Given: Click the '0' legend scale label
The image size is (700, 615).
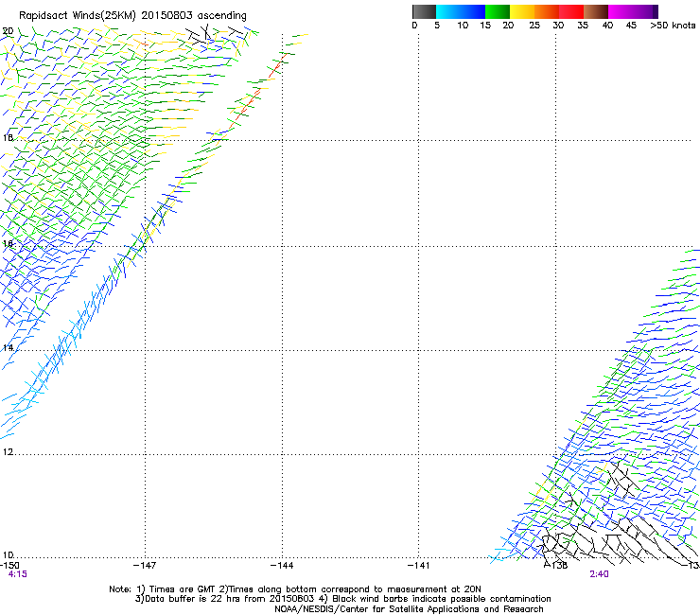Looking at the screenshot, I should coord(414,26).
